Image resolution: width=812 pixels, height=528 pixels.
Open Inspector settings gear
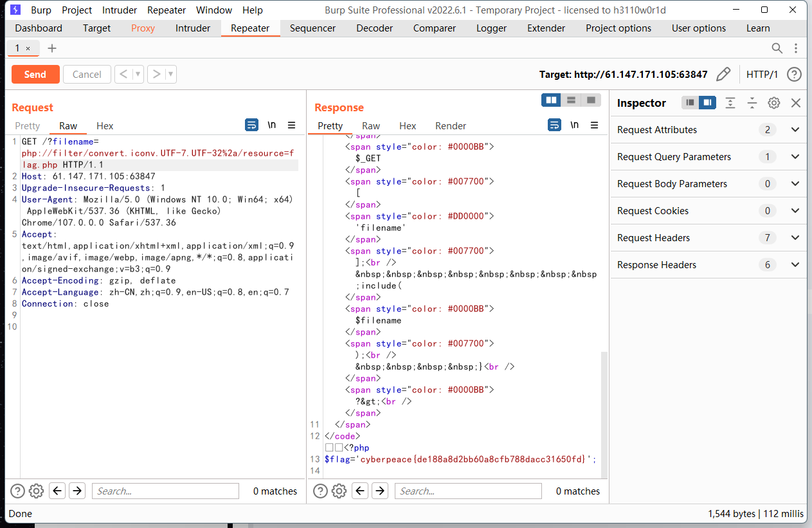774,103
